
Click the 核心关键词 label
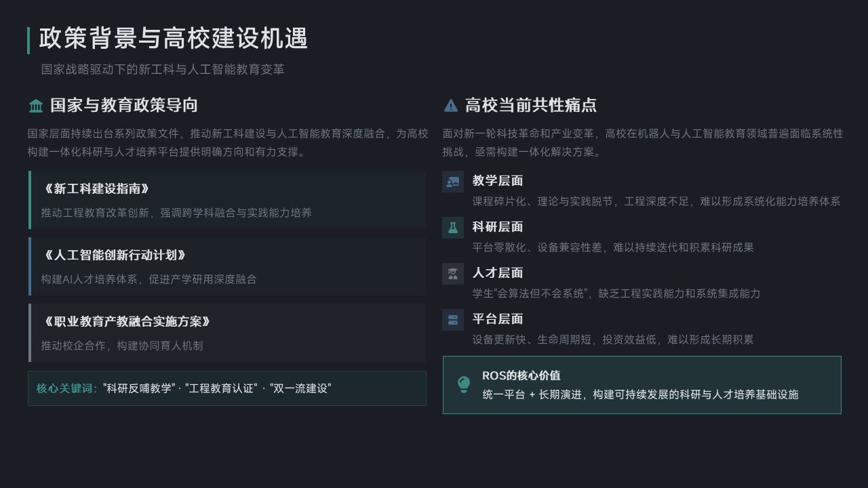pyautogui.click(x=66, y=388)
